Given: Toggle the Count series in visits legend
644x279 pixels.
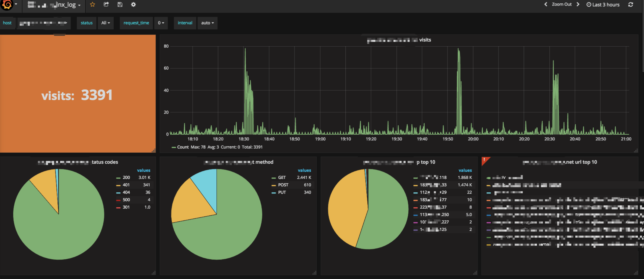Looking at the screenshot, I should point(183,147).
